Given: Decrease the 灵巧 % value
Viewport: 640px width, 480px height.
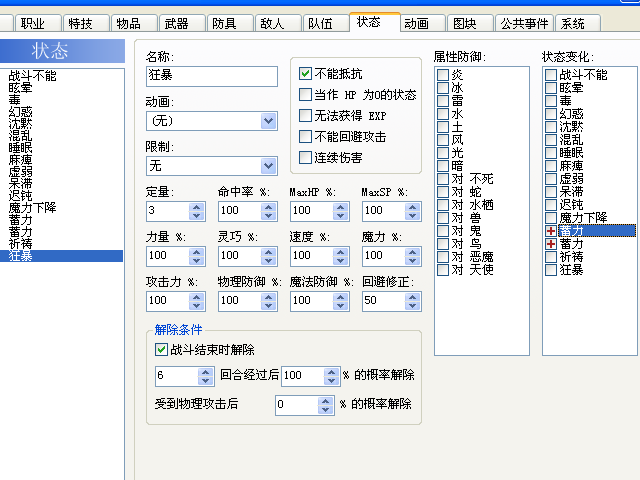Looking at the screenshot, I should tap(269, 260).
